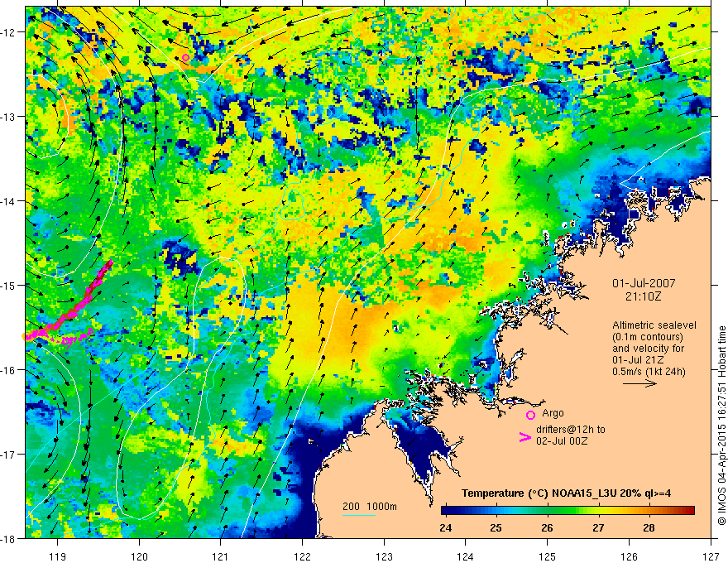728x563 pixels.
Task: Click the '(0.1m contours)' text
Action: [648, 337]
